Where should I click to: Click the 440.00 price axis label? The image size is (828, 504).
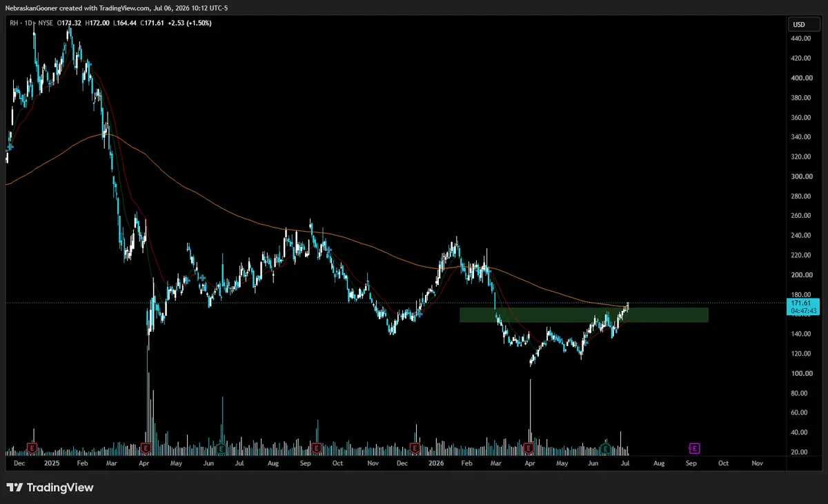pyautogui.click(x=801, y=39)
